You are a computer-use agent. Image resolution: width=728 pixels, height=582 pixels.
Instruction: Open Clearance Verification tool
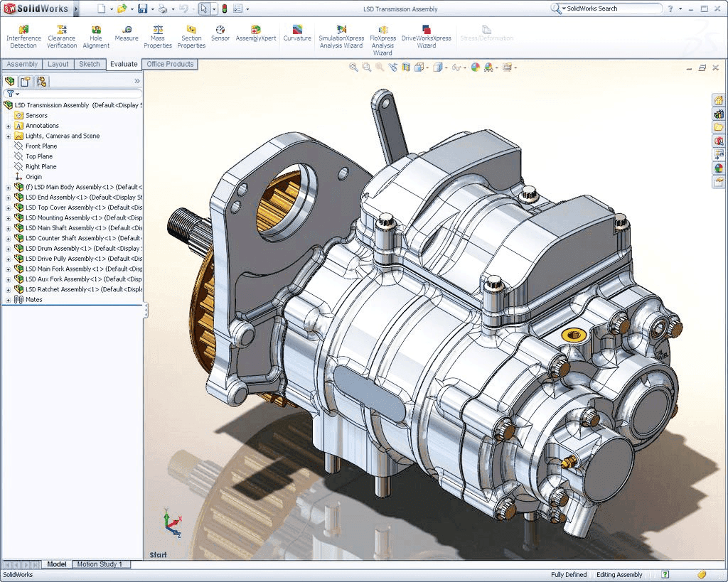61,36
